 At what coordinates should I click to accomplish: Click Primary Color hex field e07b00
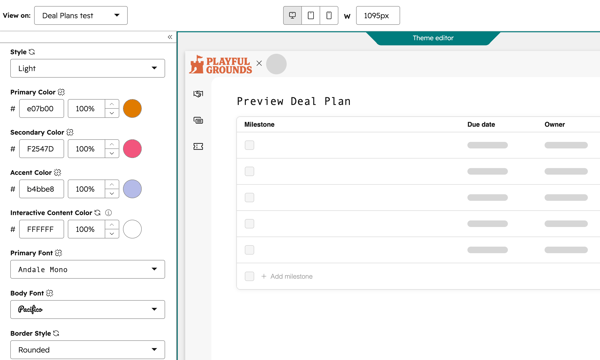pos(41,109)
